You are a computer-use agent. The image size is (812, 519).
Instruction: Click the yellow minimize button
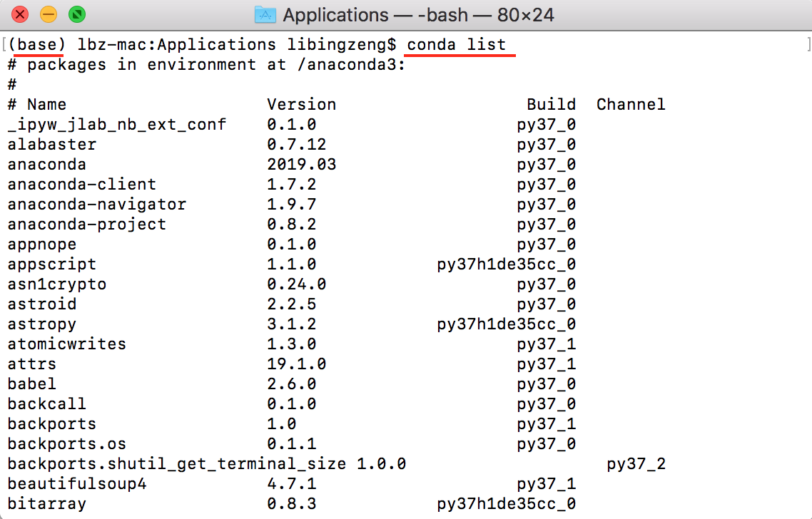tap(47, 14)
